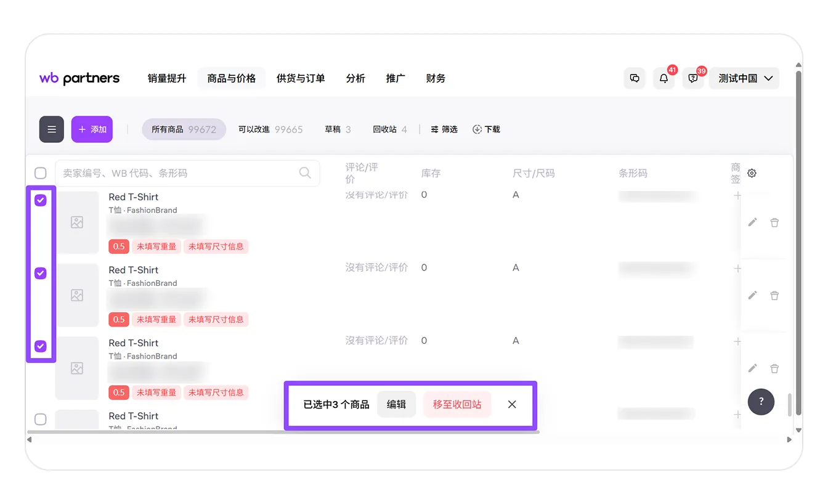Switch to the 可以改进 tab
The height and width of the screenshot is (504, 828).
tap(270, 129)
